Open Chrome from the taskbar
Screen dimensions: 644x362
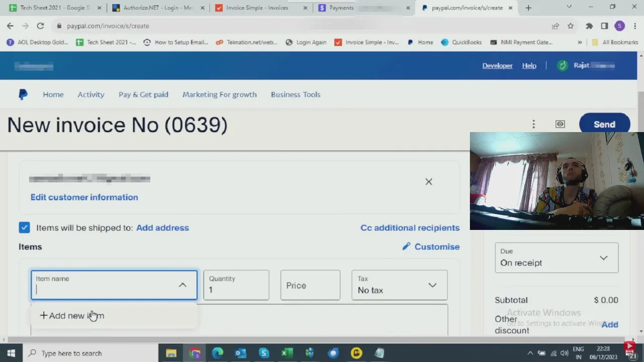195,353
